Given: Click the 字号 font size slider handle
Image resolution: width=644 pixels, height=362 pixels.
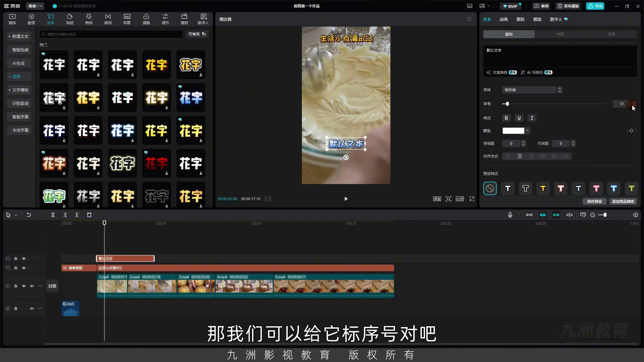Looking at the screenshot, I should (507, 104).
